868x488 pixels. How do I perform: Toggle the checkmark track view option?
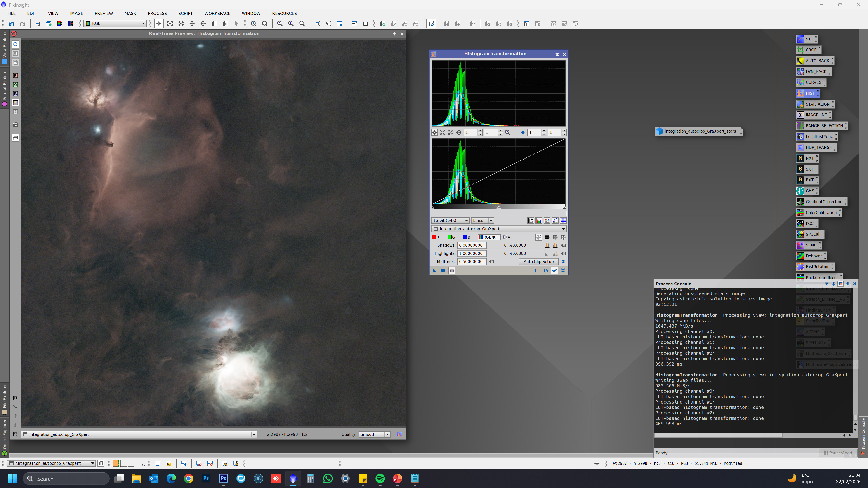(x=554, y=270)
